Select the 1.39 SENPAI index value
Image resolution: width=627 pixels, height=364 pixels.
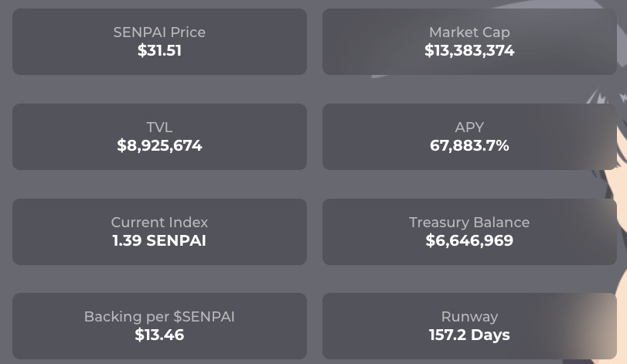[x=159, y=240]
